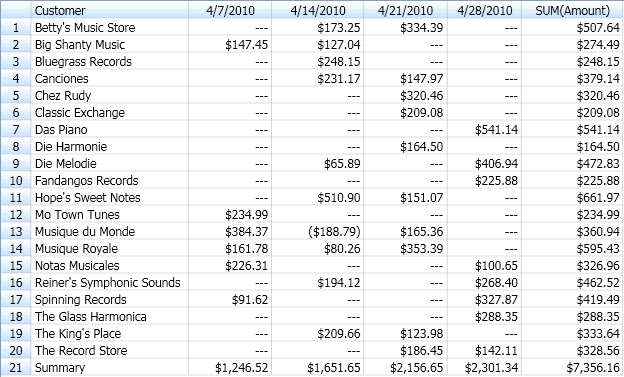Click row number 21 header
The height and width of the screenshot is (377, 624).
(16, 367)
